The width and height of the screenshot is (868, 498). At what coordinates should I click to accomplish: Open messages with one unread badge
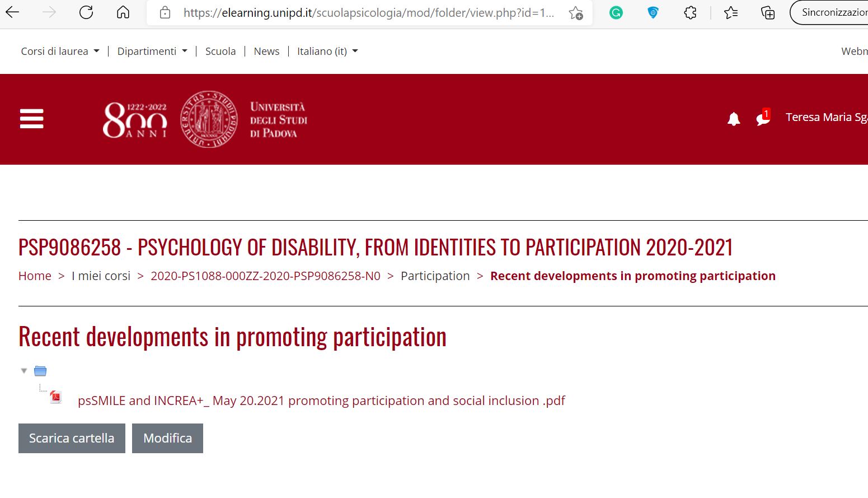(x=763, y=118)
